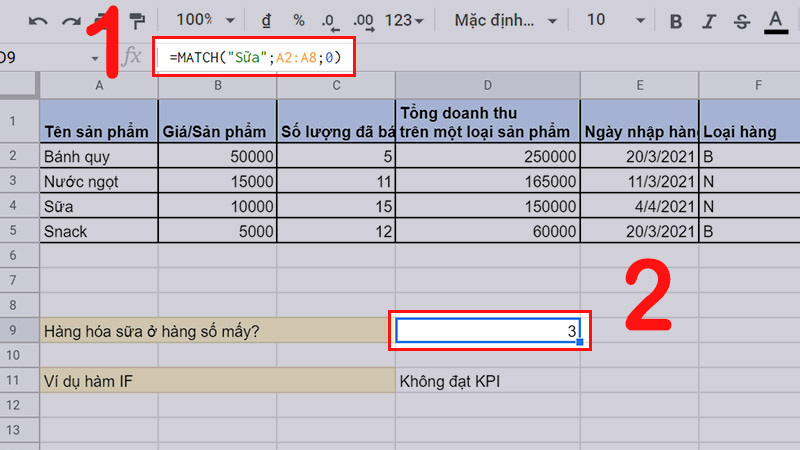Open the text color picker
Image resolution: width=800 pixels, height=450 pixels.
tap(775, 20)
